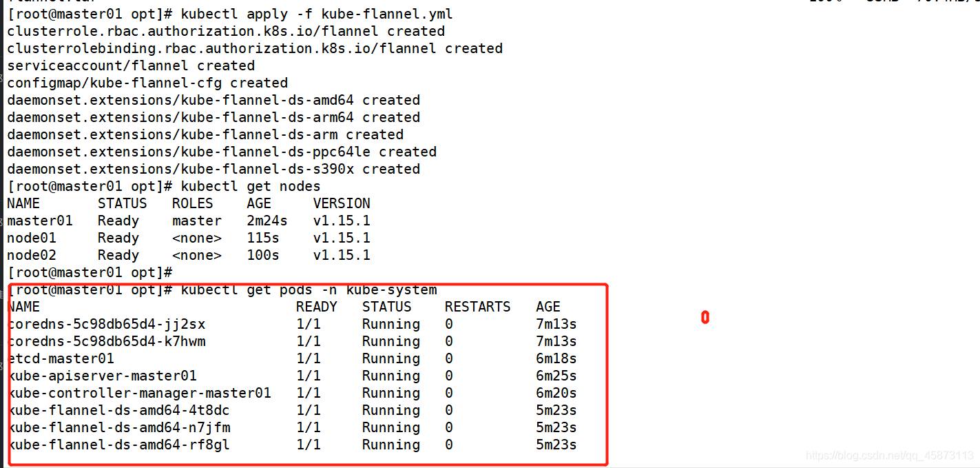The height and width of the screenshot is (468, 980).
Task: Click the '6m25s' age of kube-apiserver-master01
Action: click(556, 376)
